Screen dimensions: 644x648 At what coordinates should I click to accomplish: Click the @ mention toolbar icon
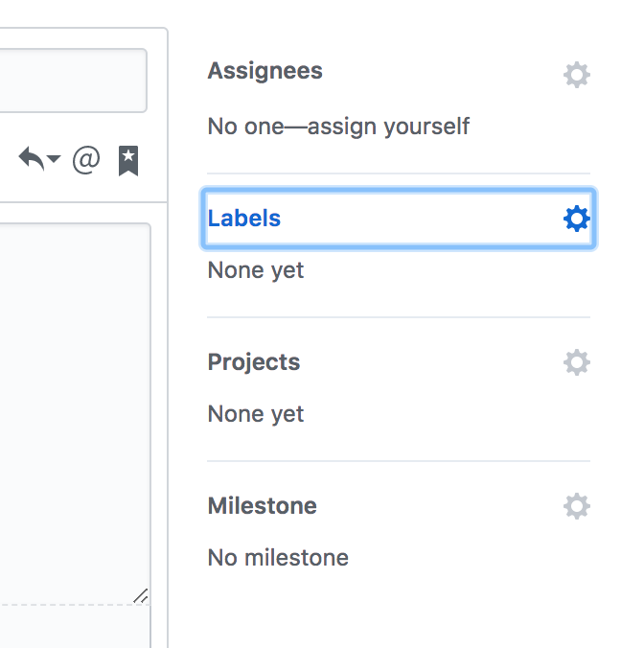86,159
